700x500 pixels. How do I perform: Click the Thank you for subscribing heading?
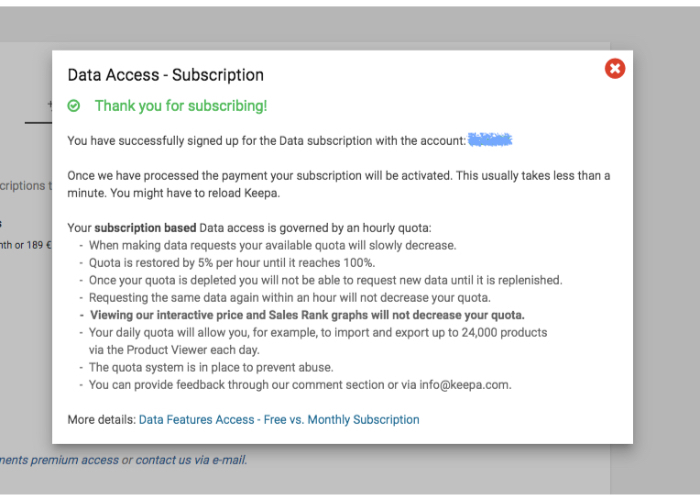pyautogui.click(x=181, y=106)
